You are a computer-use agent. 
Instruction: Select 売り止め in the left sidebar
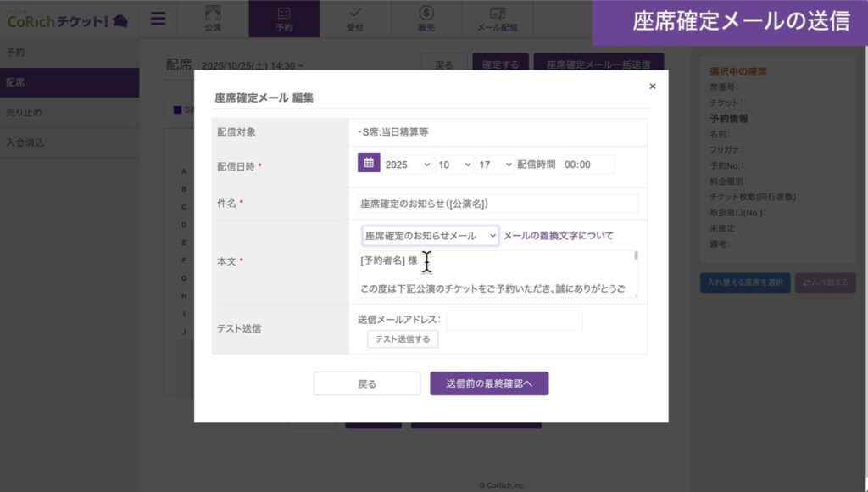(24, 112)
